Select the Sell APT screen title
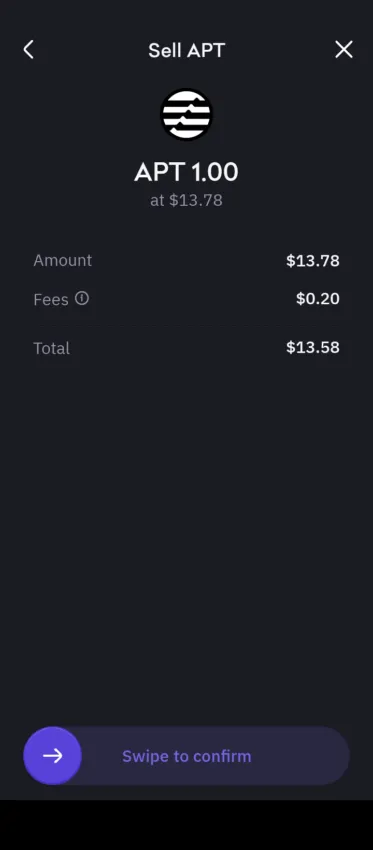 (x=186, y=50)
